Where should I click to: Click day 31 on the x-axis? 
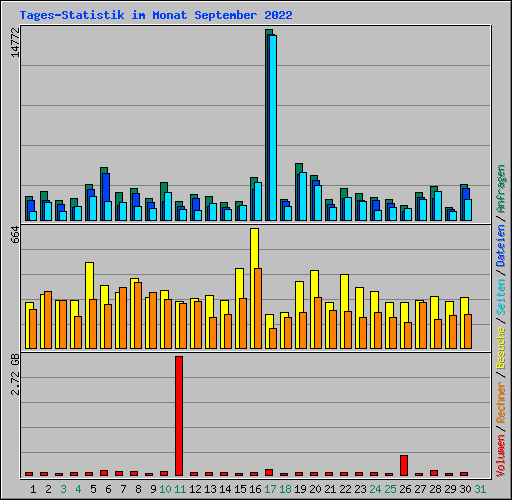480,489
